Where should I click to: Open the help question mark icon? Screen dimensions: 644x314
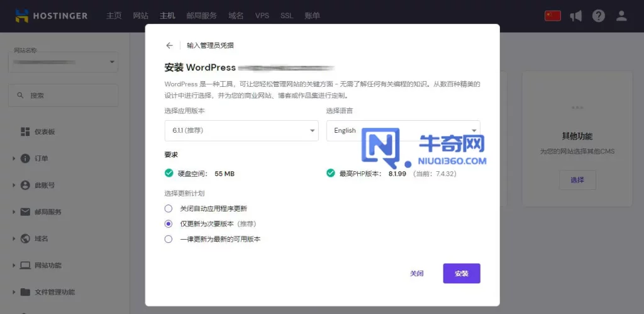599,16
